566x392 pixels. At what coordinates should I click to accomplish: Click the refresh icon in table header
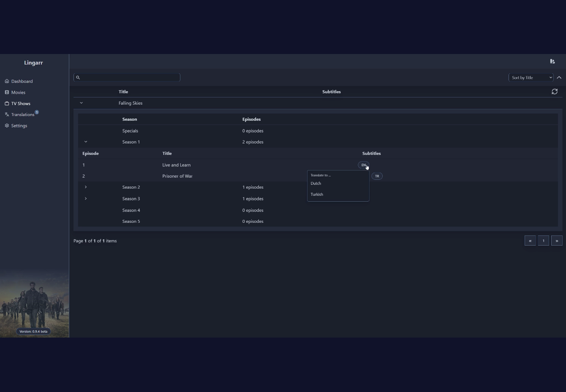click(555, 92)
